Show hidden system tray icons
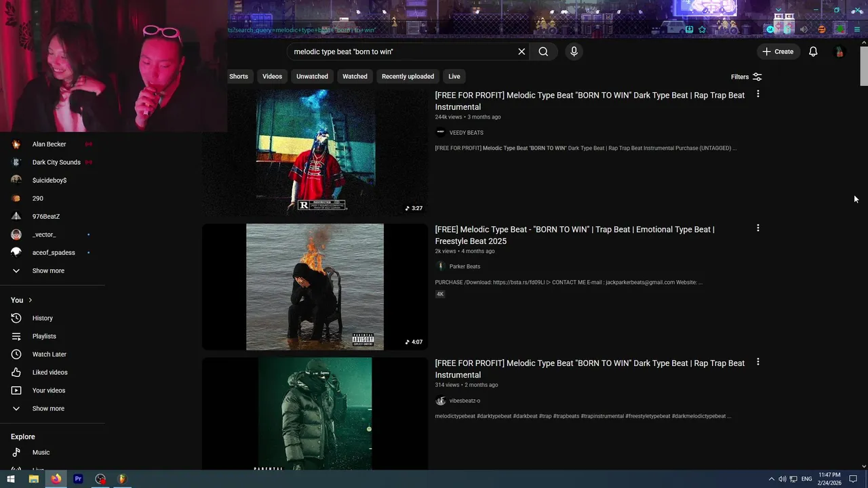This screenshot has width=868, height=488. (771, 479)
